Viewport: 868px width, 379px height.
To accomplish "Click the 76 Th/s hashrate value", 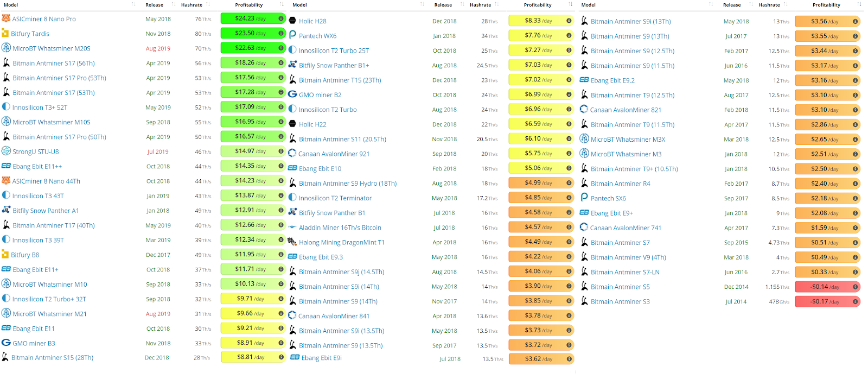I will click(203, 19).
